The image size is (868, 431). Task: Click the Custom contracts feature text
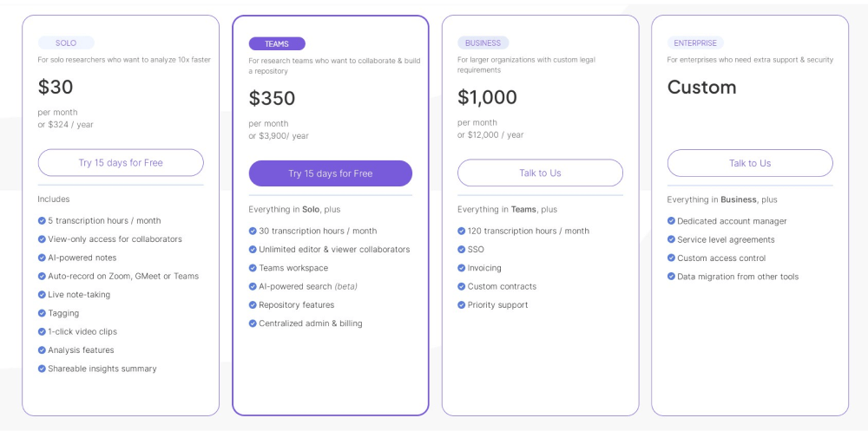pyautogui.click(x=502, y=286)
